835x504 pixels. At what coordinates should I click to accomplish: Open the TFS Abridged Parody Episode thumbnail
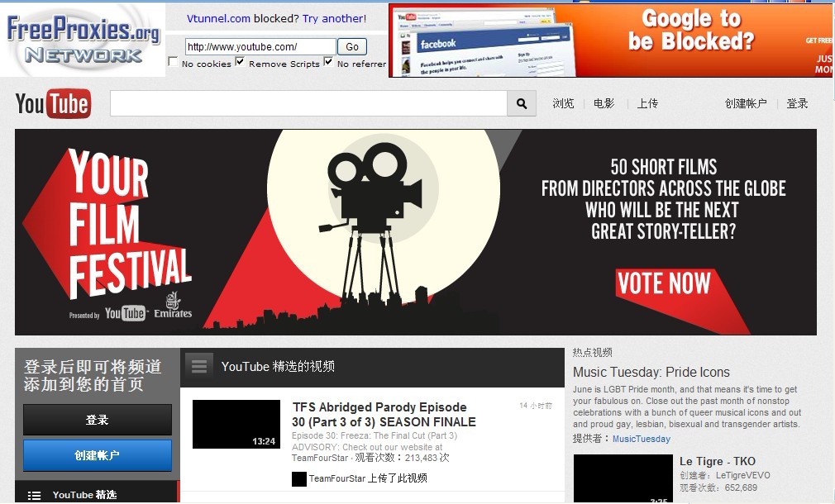pos(236,424)
